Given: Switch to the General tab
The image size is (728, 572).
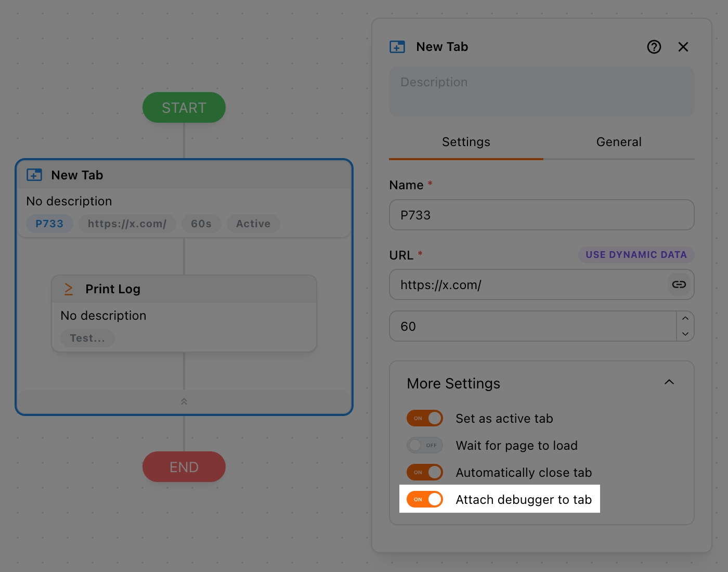Looking at the screenshot, I should pyautogui.click(x=619, y=142).
